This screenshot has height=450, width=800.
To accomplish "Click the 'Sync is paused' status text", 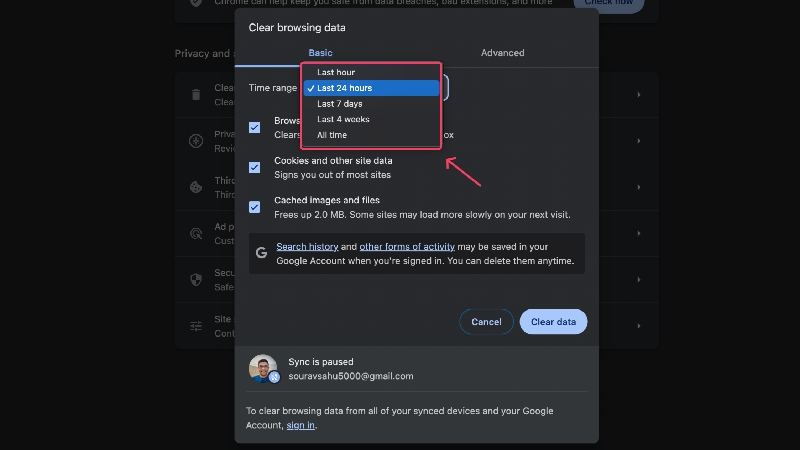I will click(320, 362).
